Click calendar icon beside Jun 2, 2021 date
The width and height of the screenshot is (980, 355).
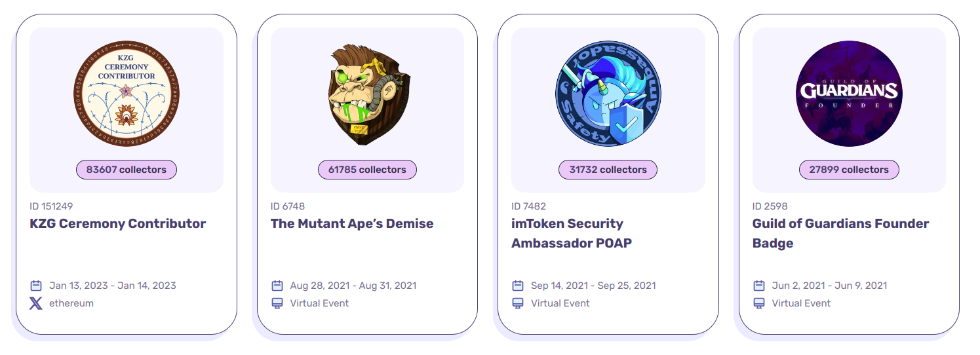pos(759,286)
